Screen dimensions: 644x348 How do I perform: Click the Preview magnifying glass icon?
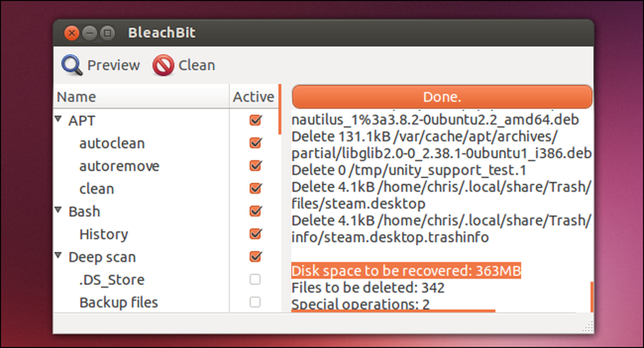point(72,65)
